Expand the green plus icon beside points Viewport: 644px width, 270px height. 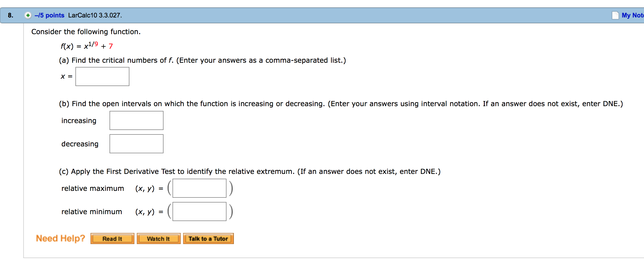tap(28, 15)
